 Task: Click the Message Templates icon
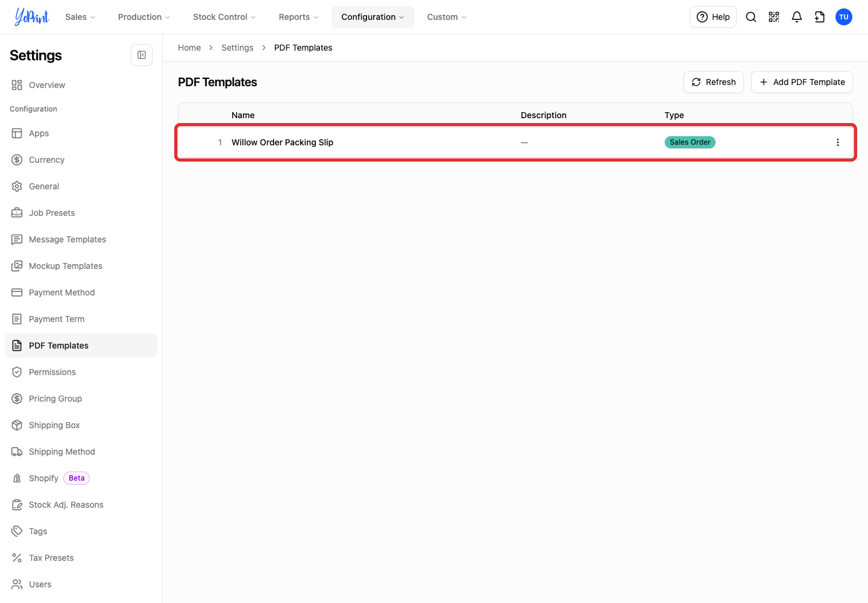[17, 239]
